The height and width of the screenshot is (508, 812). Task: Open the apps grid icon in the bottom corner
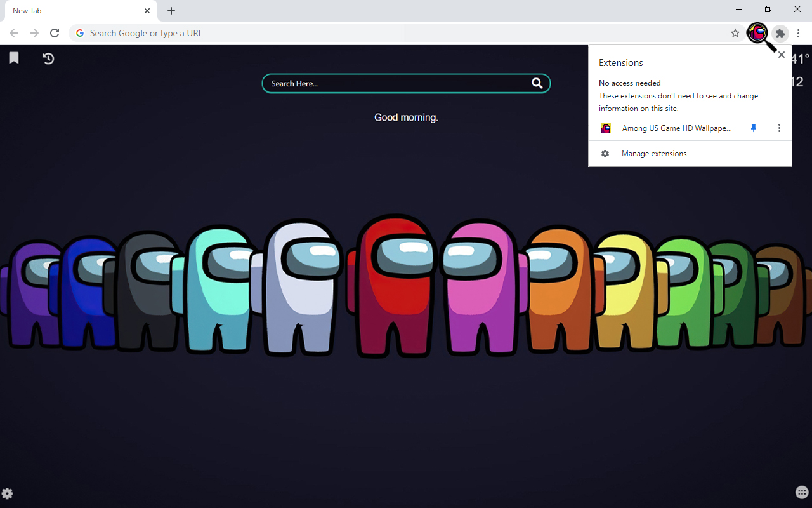[x=802, y=492]
